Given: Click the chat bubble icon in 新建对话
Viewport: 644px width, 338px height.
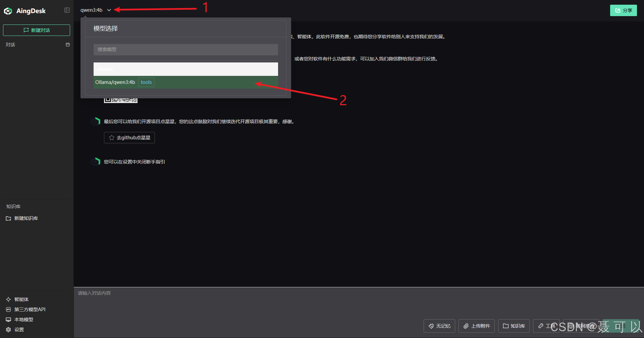Looking at the screenshot, I should coord(26,30).
